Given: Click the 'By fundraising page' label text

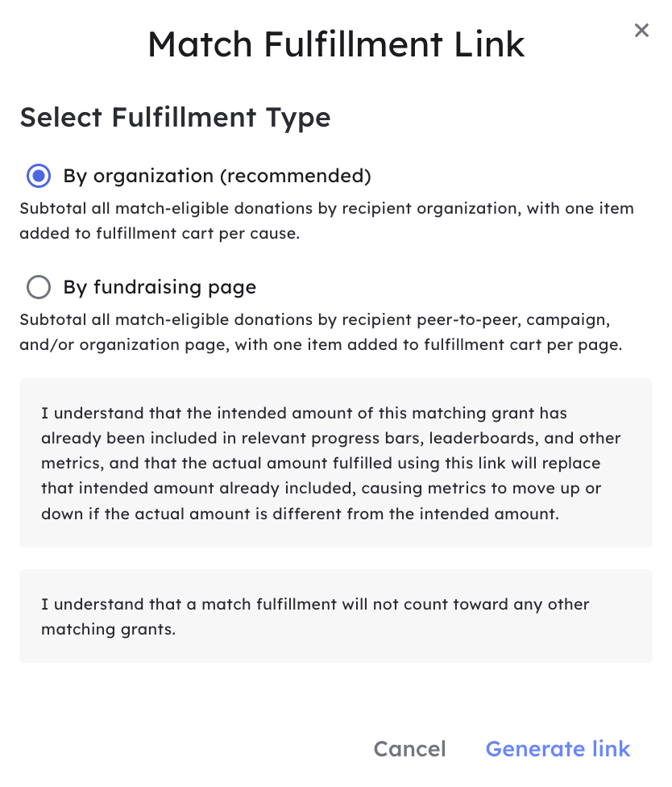Looking at the screenshot, I should click(x=160, y=288).
